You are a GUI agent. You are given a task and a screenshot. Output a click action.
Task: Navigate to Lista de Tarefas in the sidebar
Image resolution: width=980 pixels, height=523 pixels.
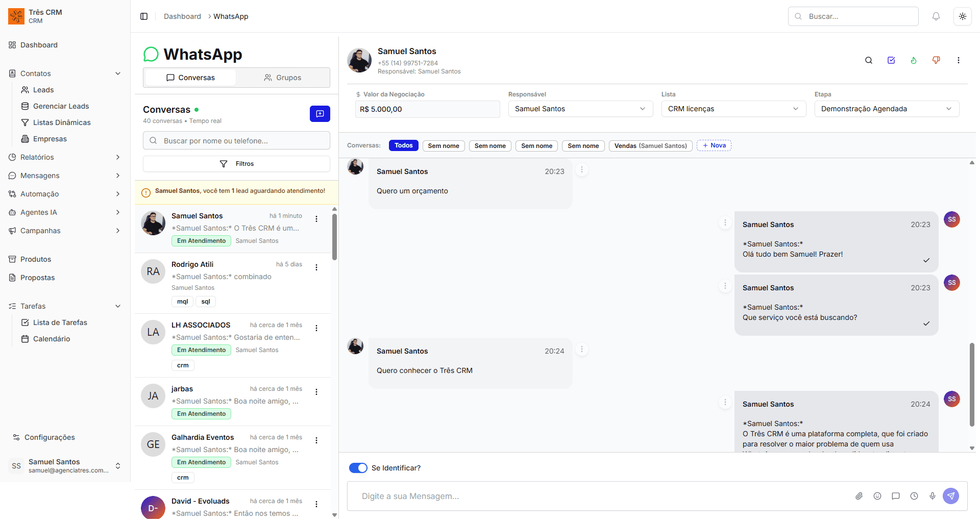point(60,322)
